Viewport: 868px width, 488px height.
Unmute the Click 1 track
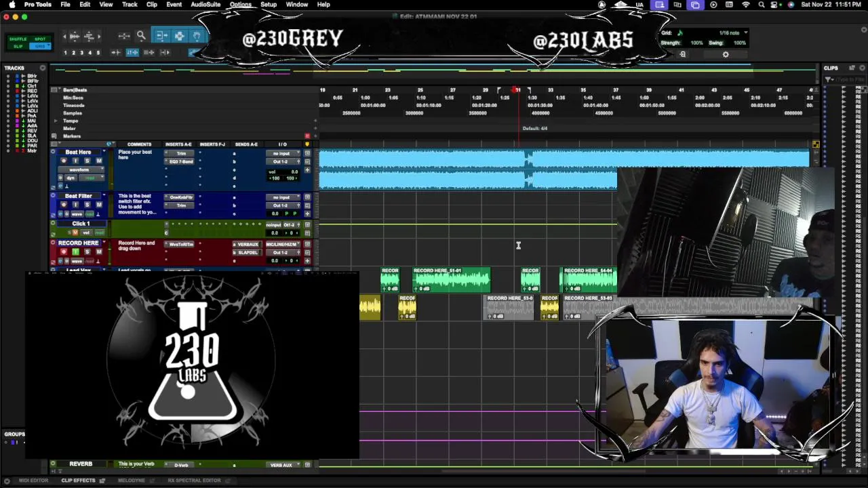pyautogui.click(x=75, y=232)
